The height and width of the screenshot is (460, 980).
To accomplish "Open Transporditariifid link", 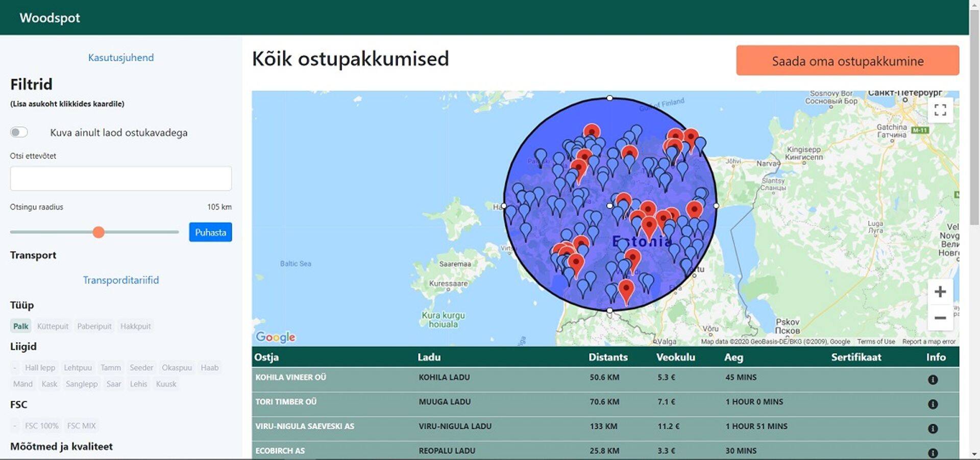I will click(x=121, y=280).
